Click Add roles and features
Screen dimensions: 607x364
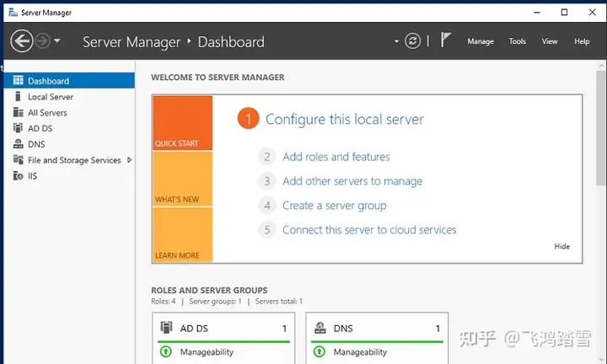tap(336, 157)
